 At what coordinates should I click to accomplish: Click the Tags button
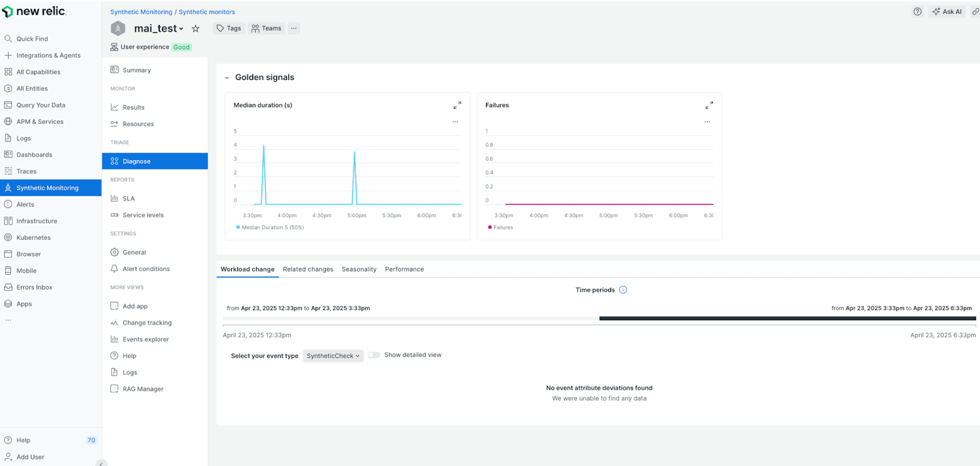pyautogui.click(x=229, y=28)
